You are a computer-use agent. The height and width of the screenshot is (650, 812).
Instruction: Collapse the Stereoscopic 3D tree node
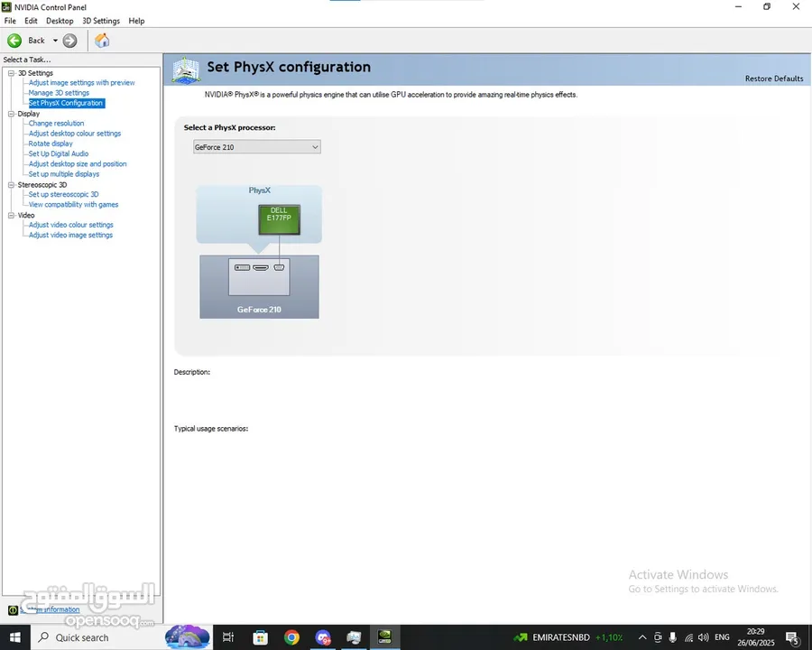(11, 184)
